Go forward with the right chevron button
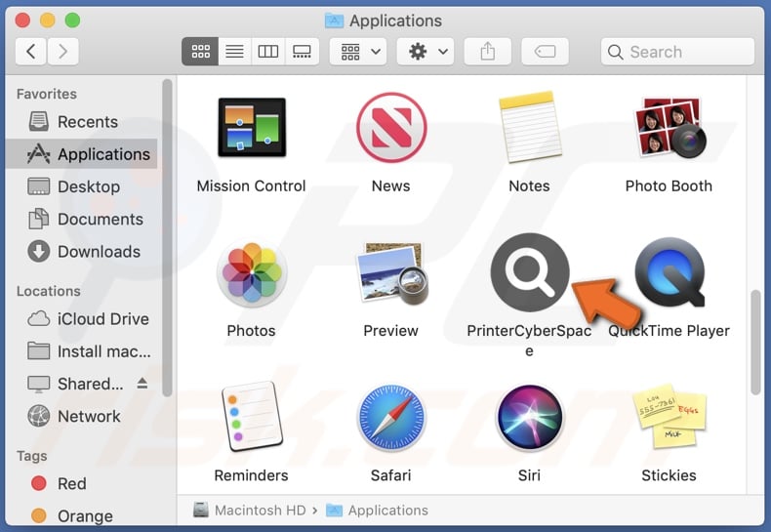This screenshot has height=532, width=771. click(62, 51)
